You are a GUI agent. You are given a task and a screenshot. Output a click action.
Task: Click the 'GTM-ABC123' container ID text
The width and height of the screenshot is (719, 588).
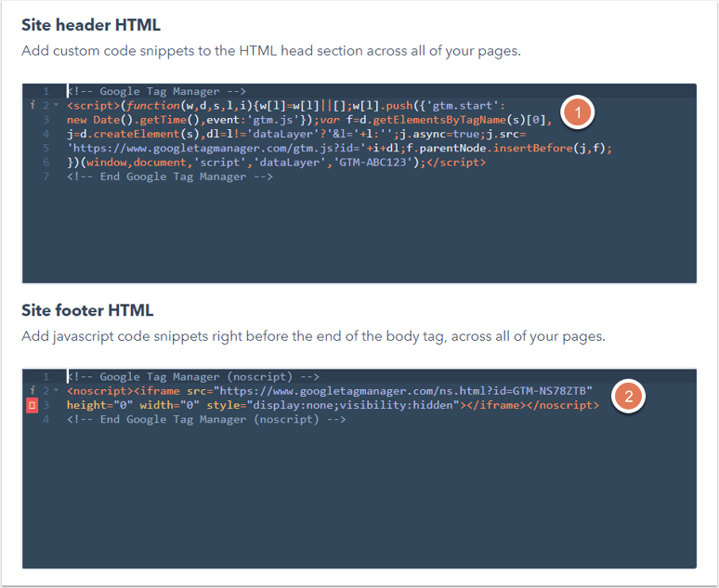(373, 163)
